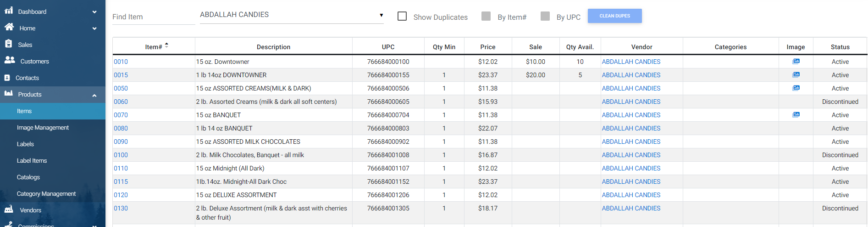This screenshot has width=868, height=227.
Task: Open Image Management in sidebar
Action: tap(53, 128)
